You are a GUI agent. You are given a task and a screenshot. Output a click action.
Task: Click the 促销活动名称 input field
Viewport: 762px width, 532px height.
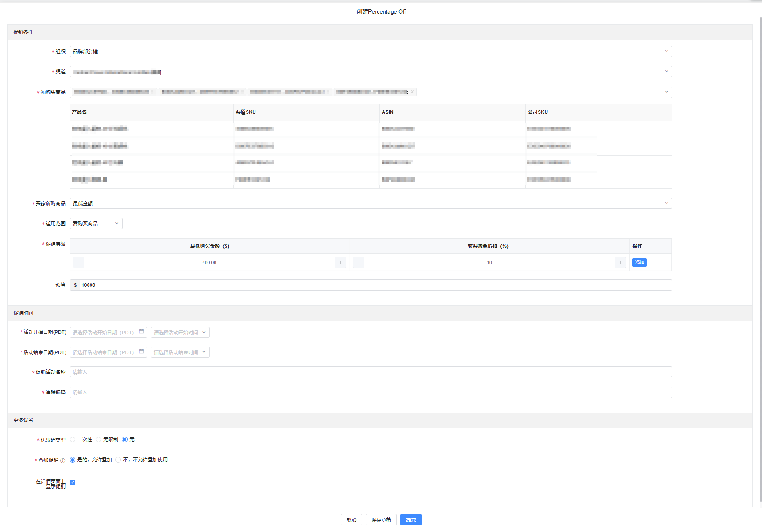coord(371,372)
